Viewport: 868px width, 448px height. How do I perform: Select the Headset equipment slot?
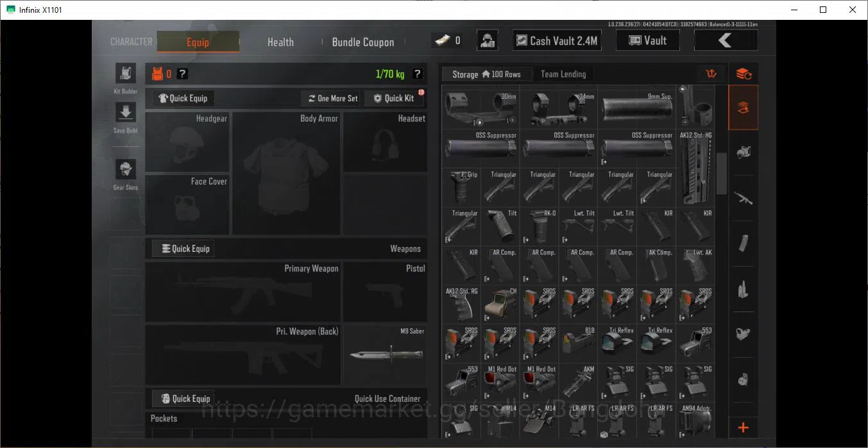385,142
